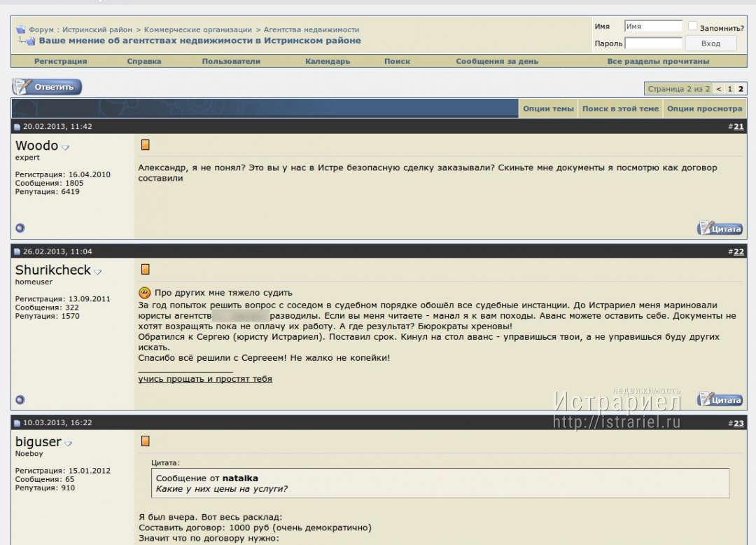
Task: Click the Цитата quote button in Shurikcheck's post
Action: (720, 400)
